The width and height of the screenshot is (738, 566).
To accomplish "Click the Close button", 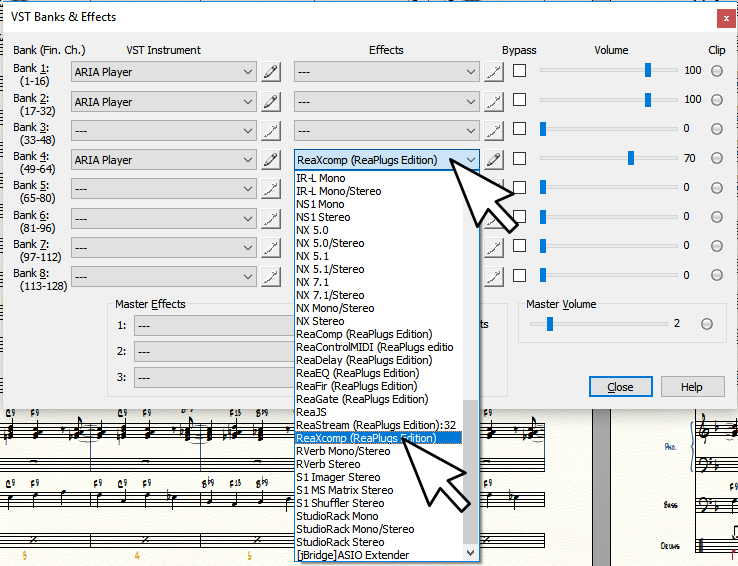I will point(620,387).
